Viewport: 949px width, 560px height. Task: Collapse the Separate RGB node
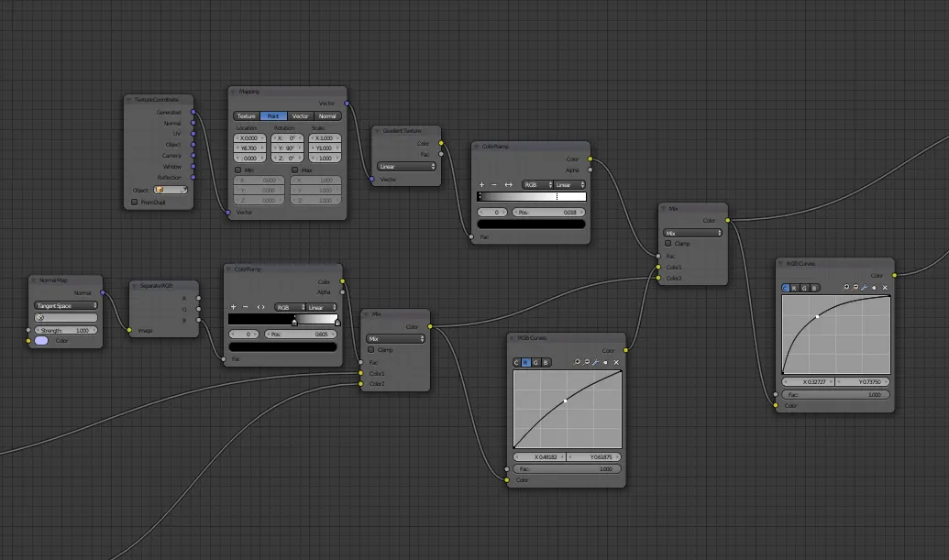point(135,286)
